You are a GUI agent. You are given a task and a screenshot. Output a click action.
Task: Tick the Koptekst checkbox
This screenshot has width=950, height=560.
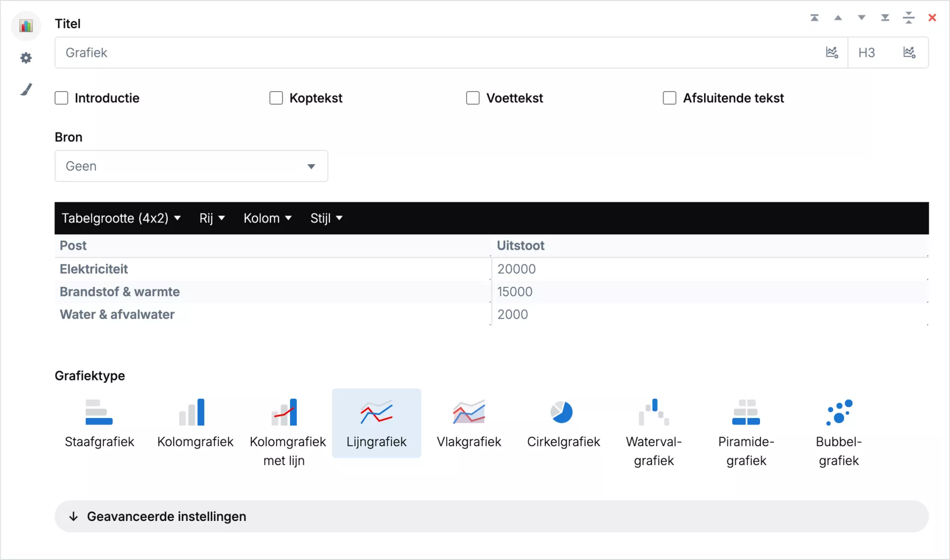276,98
